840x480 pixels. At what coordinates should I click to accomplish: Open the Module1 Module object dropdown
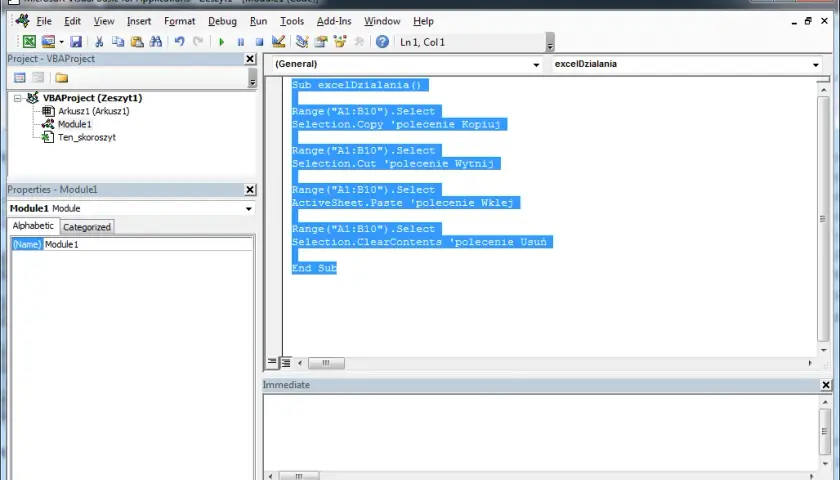[249, 208]
